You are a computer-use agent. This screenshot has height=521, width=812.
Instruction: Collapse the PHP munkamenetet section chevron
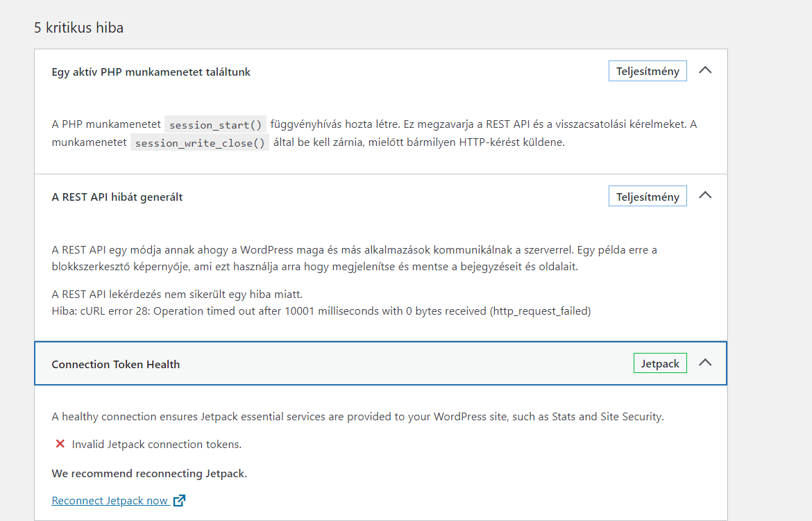705,70
